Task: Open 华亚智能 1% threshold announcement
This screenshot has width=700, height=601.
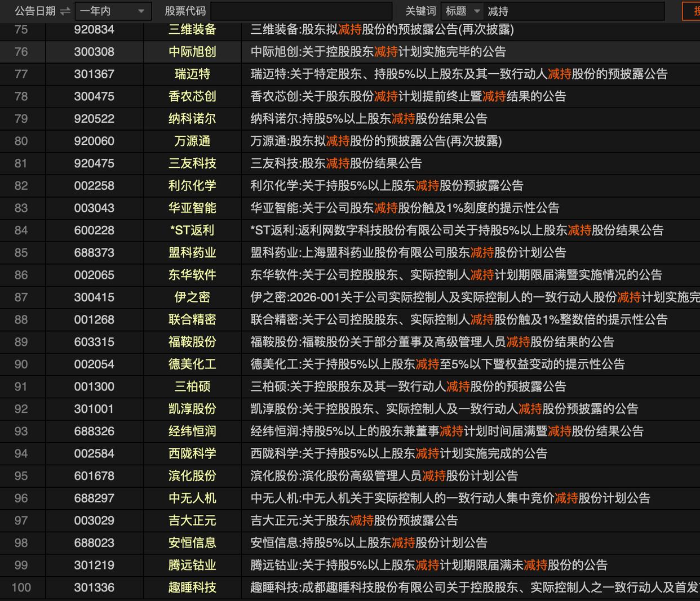Action: click(405, 208)
